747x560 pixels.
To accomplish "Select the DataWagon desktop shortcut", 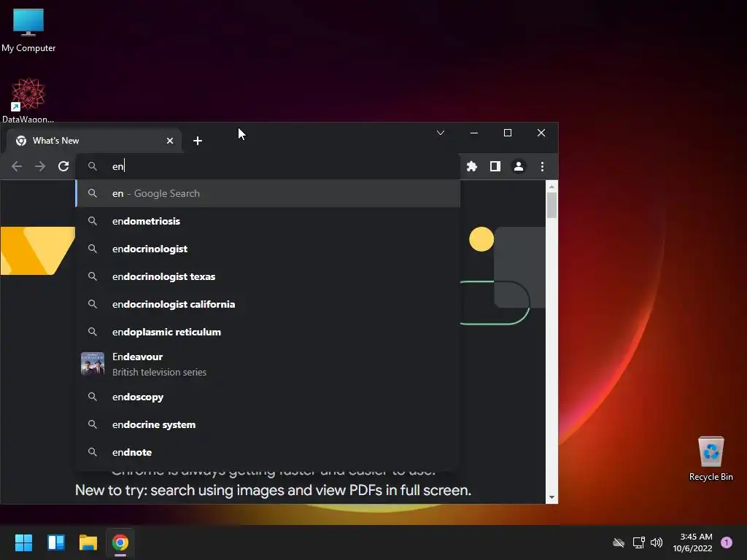I will [x=28, y=101].
